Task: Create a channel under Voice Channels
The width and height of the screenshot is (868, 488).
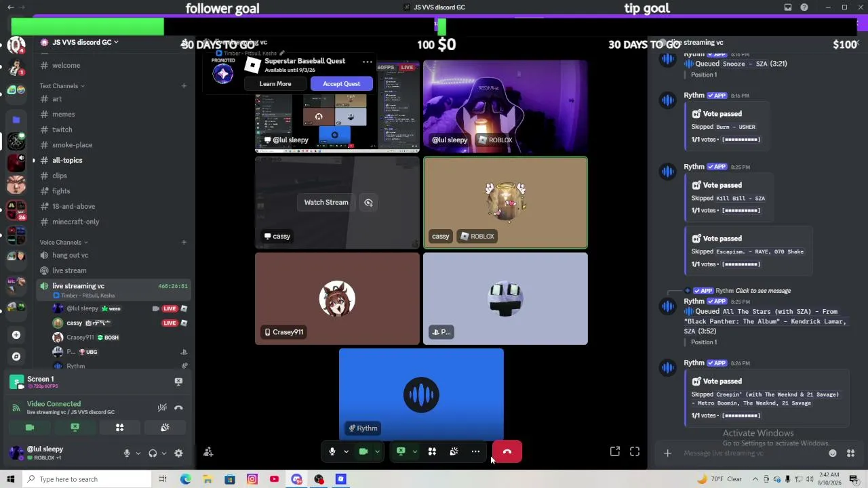Action: 184,242
